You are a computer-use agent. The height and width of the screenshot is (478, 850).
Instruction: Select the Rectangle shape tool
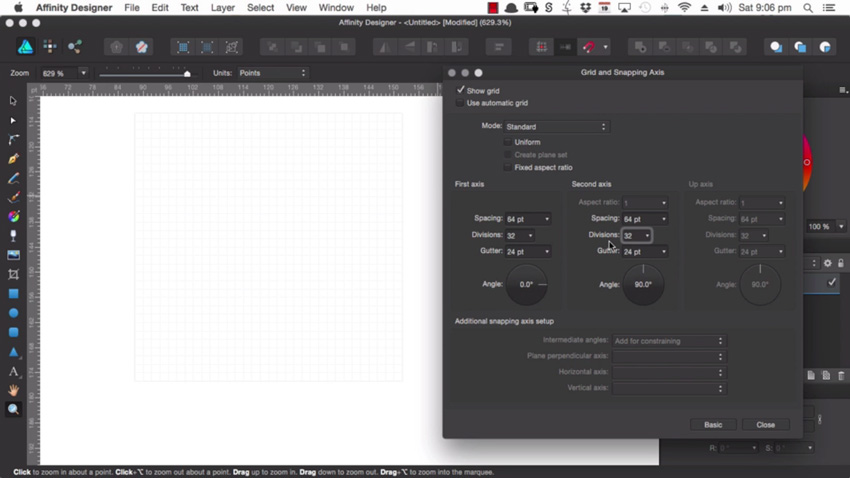14,294
